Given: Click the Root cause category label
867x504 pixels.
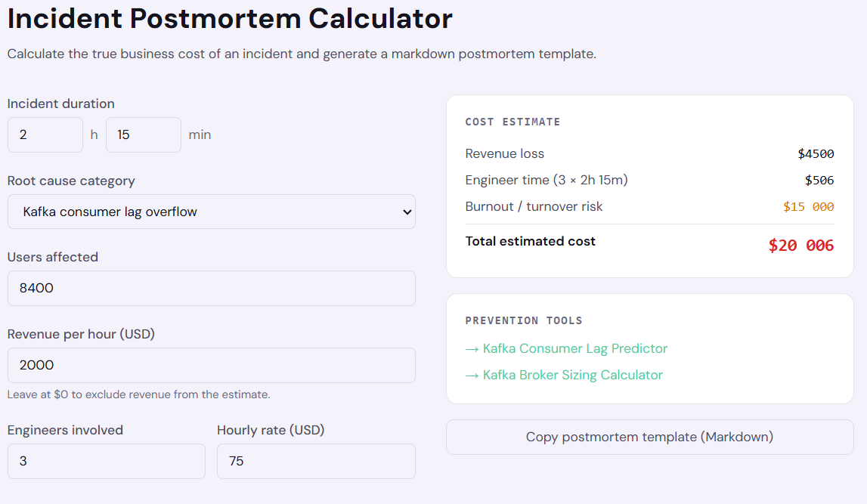Looking at the screenshot, I should pos(71,181).
